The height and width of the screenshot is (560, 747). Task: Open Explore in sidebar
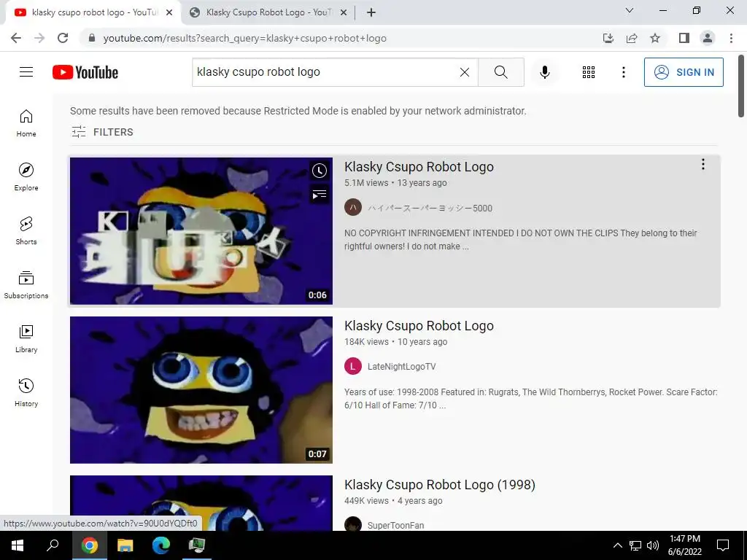[x=26, y=177]
